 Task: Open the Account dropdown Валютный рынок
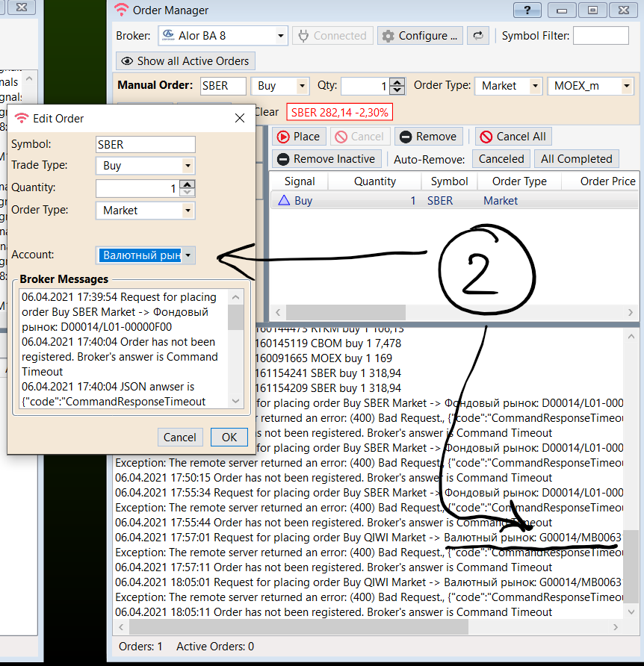[x=146, y=255]
